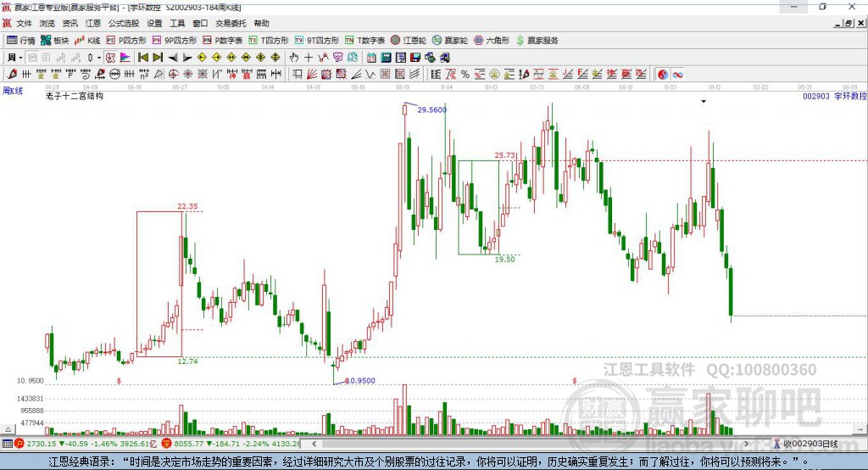Screen dimensions: 868x470
Task: Open the 六角形 hexagon chart
Action: pos(492,41)
